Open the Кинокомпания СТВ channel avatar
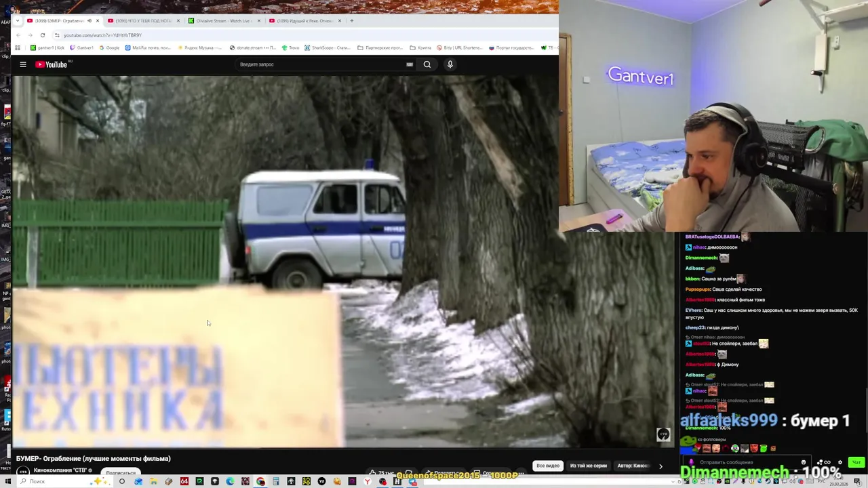Image resolution: width=868 pixels, height=488 pixels. coord(23,472)
